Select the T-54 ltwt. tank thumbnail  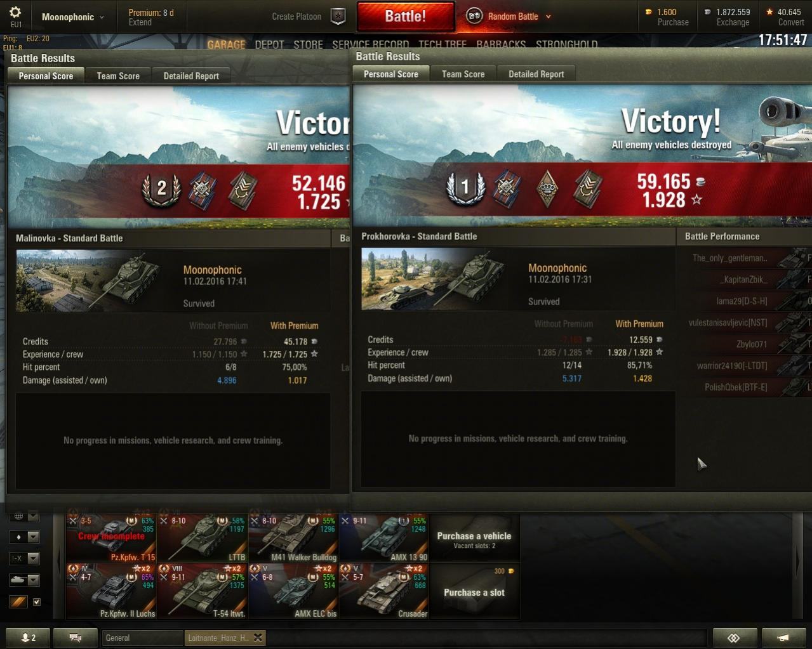(x=202, y=591)
